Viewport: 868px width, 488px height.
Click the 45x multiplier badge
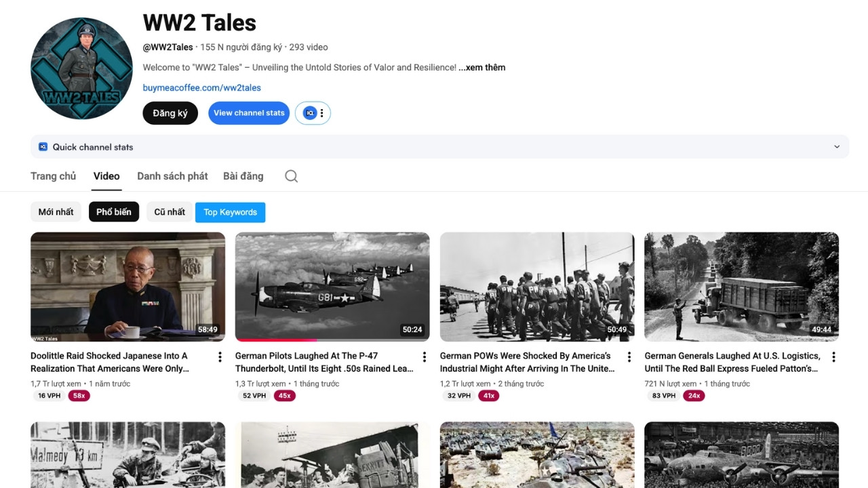284,396
